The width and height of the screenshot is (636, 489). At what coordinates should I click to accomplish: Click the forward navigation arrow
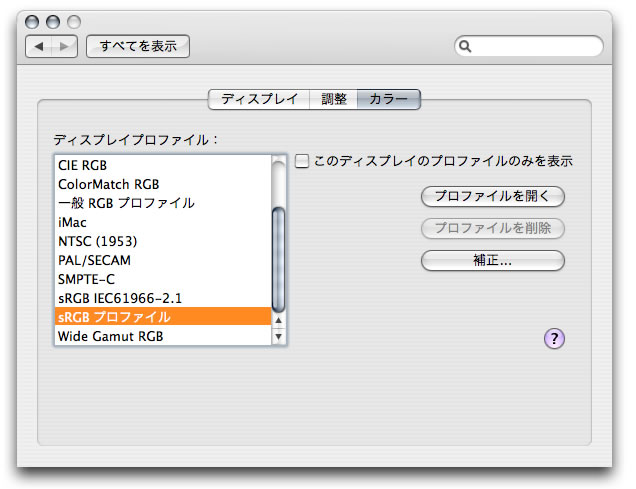[x=65, y=46]
